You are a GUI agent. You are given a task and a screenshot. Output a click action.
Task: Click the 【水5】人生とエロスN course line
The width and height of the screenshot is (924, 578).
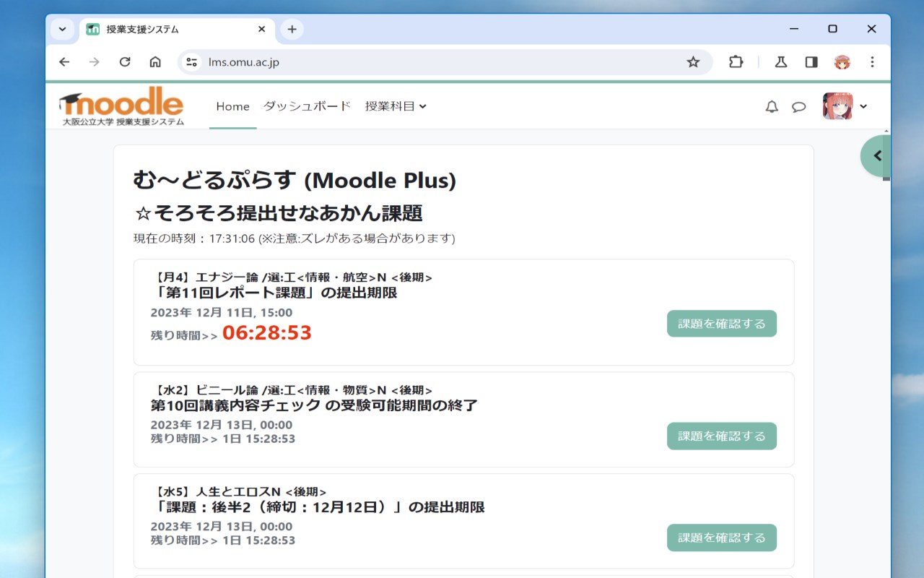(239, 492)
